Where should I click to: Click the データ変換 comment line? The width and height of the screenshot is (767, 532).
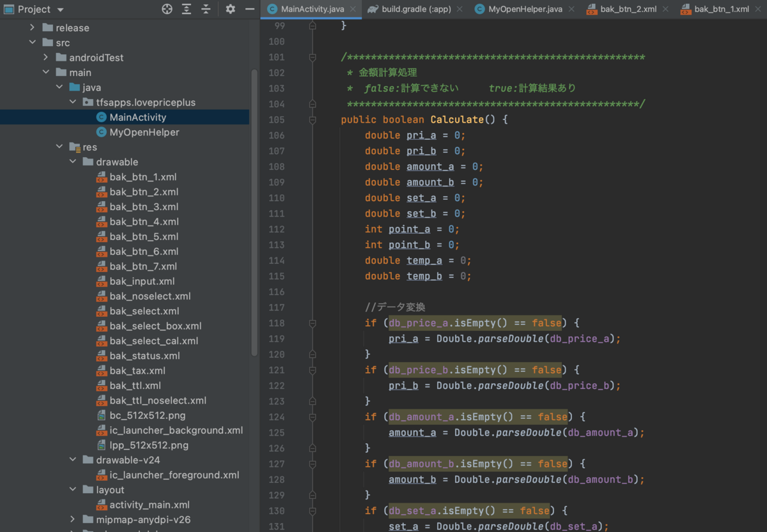(x=395, y=307)
